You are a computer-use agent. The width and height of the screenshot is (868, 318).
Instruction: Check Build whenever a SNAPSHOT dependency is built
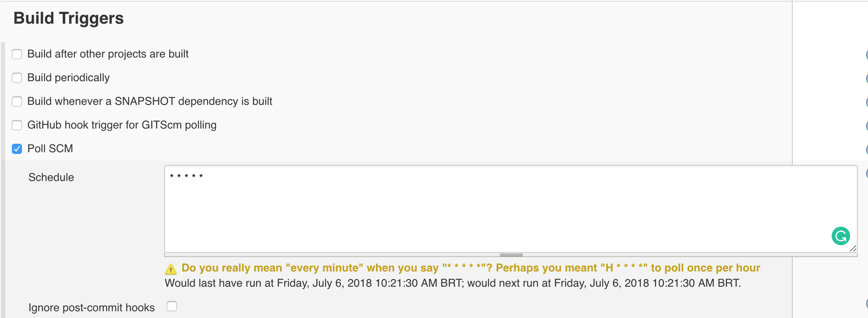click(x=17, y=101)
